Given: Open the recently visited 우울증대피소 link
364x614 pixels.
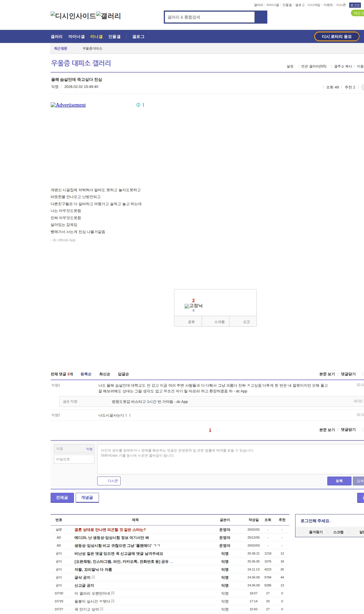Looking at the screenshot, I should [x=92, y=49].
